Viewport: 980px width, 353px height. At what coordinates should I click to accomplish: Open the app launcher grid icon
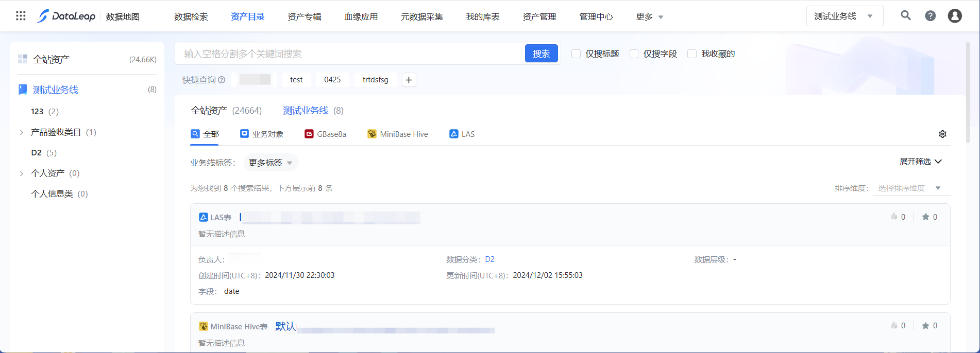(21, 16)
